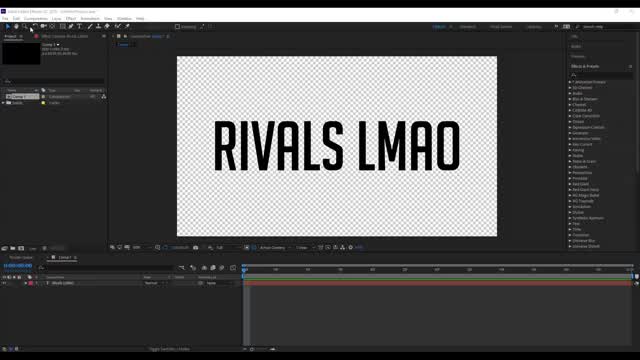The image size is (640, 360).
Task: Select the Eraser tool
Action: pos(107,26)
